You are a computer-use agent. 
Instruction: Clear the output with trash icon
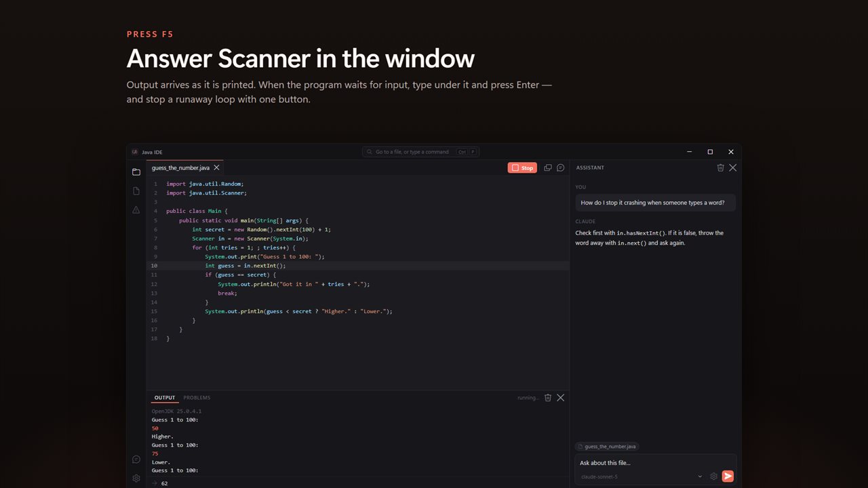[548, 398]
